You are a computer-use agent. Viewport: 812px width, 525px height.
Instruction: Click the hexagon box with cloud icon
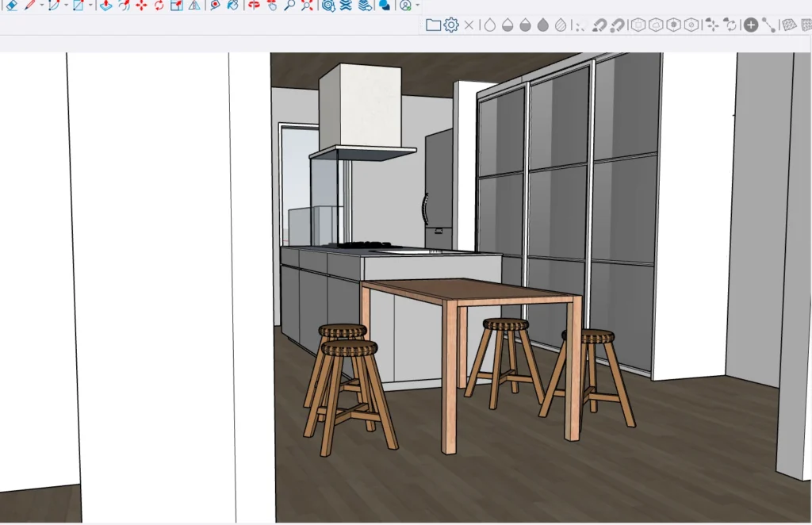tap(656, 25)
